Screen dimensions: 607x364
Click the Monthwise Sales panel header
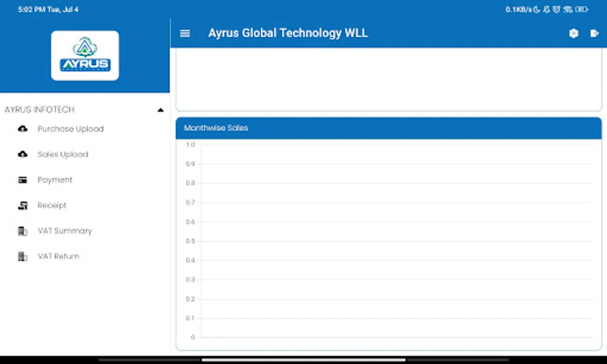tap(389, 128)
